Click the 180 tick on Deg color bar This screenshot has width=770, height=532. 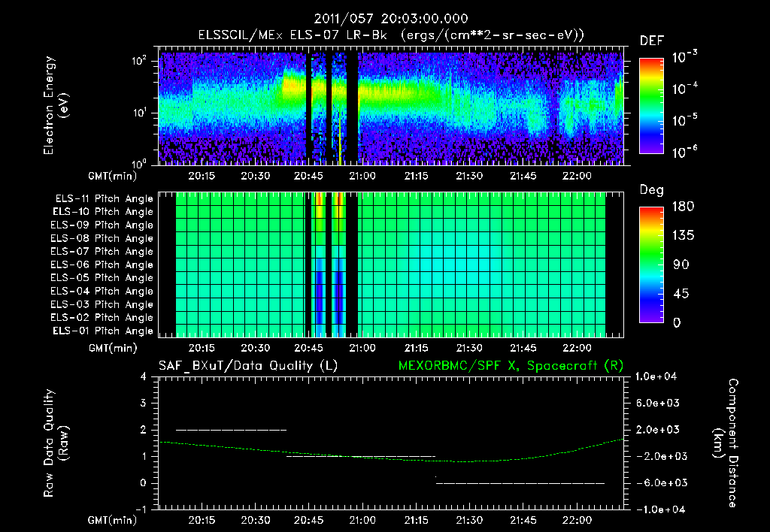[x=683, y=207]
